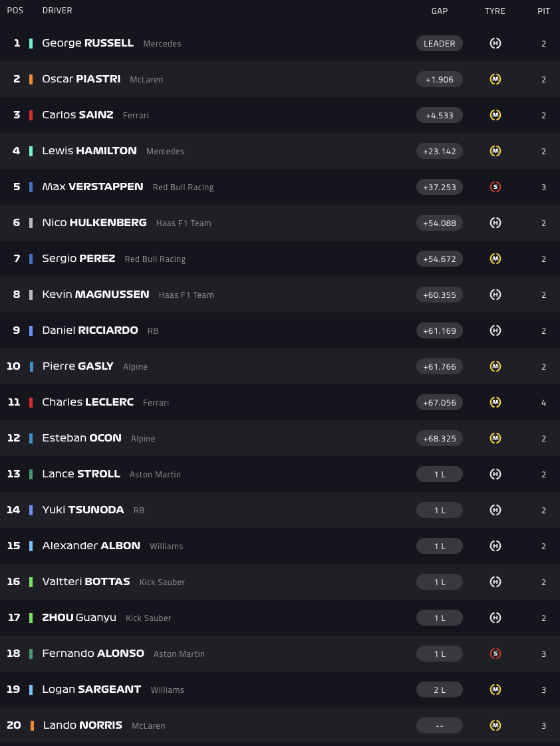Click Yuki Tsunoda's hard tyre icon
This screenshot has height=746, width=560.
click(495, 510)
